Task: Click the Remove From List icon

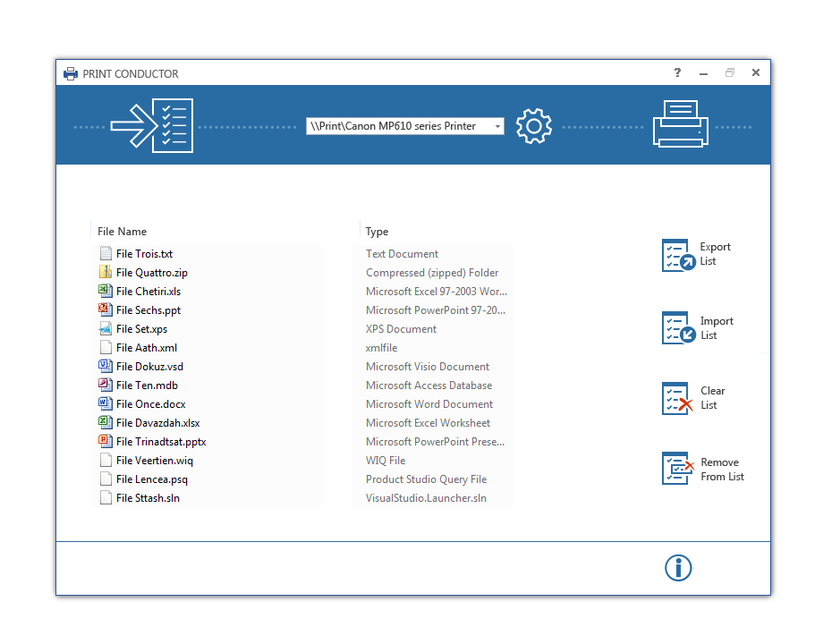Action: [x=678, y=468]
